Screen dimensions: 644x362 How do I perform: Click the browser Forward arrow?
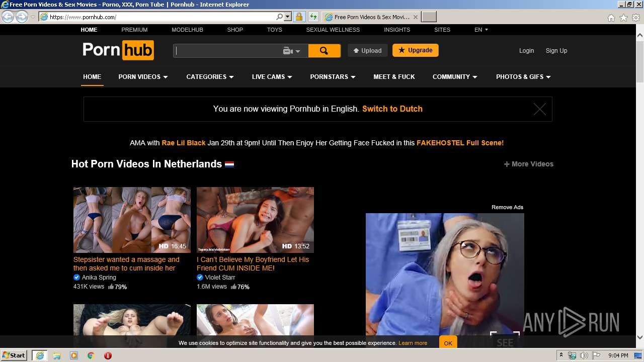click(x=22, y=17)
